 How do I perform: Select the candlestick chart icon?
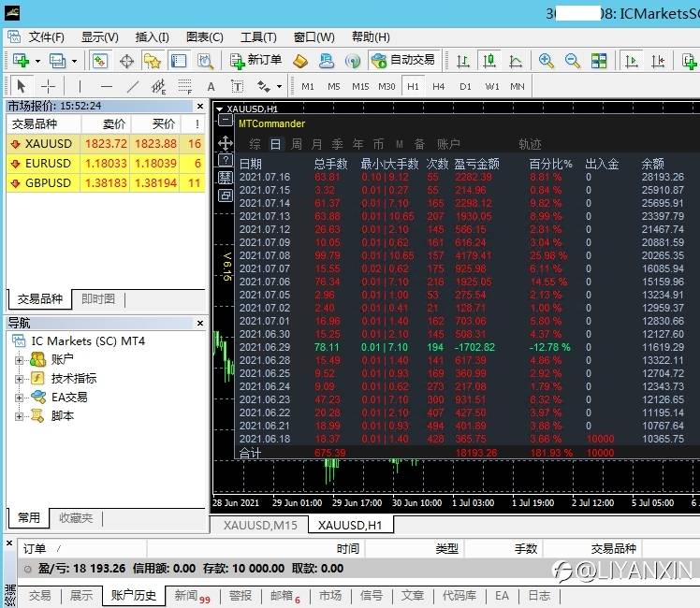[489, 61]
